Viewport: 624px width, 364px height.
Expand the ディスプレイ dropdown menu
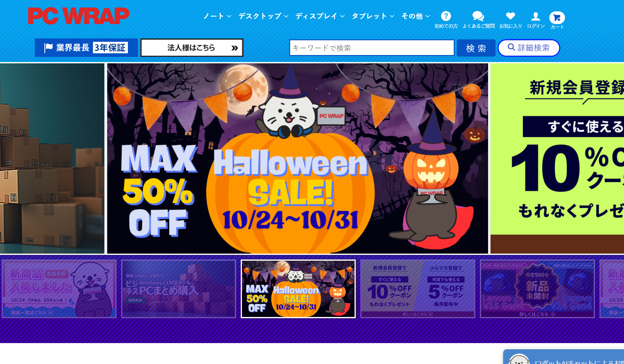(320, 16)
